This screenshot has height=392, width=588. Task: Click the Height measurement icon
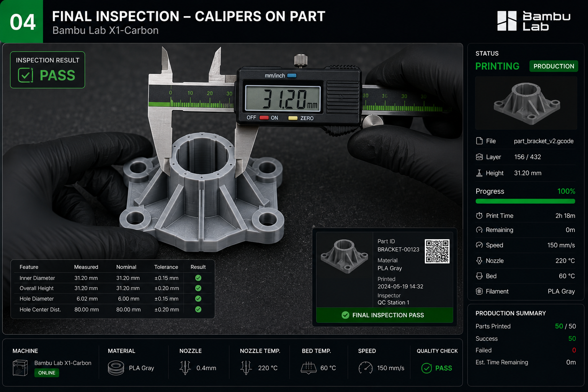click(479, 173)
